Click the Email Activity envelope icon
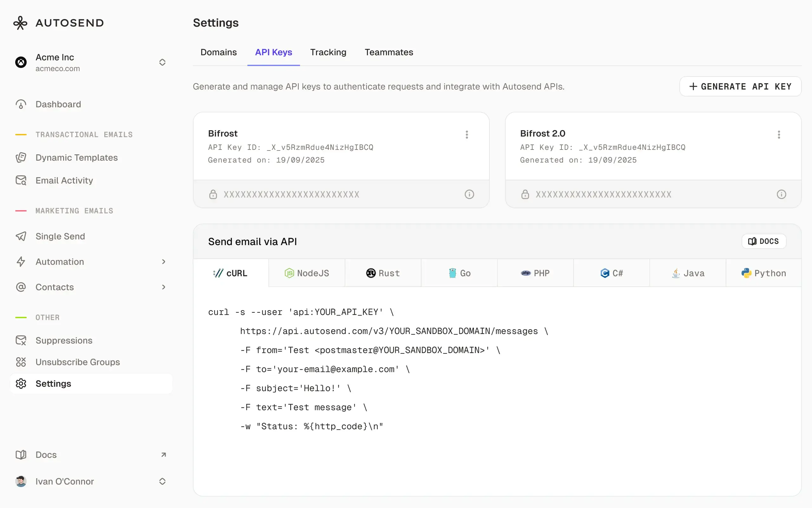The image size is (812, 508). 21,180
